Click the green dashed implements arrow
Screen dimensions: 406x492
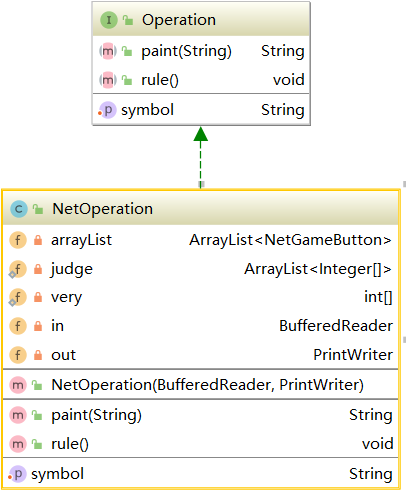click(x=201, y=157)
